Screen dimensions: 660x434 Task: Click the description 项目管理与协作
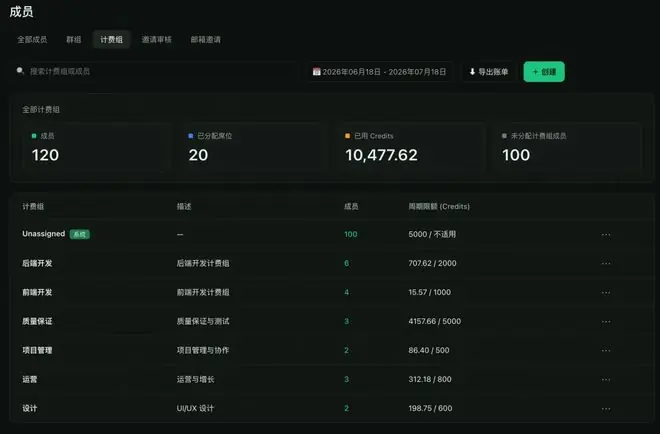pyautogui.click(x=203, y=350)
